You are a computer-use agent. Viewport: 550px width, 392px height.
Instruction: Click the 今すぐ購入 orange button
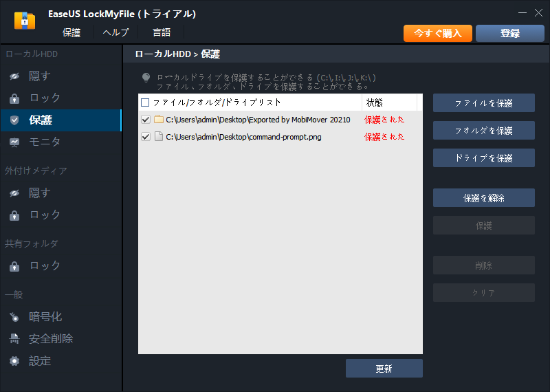(437, 33)
